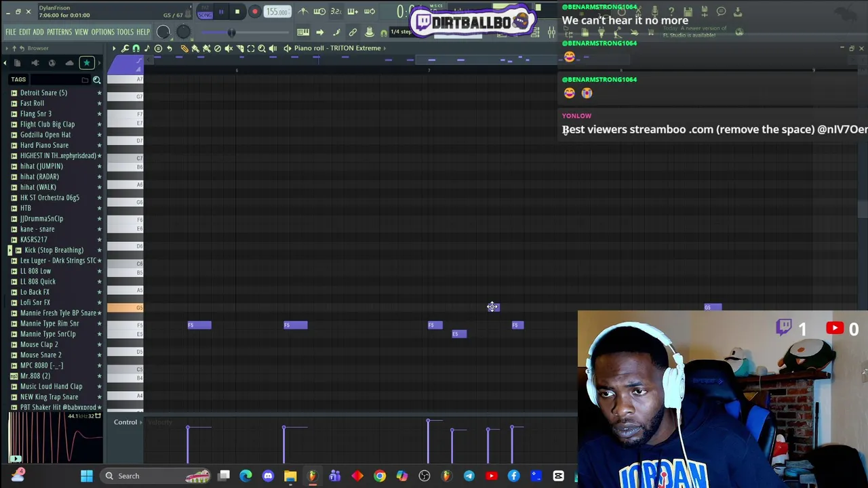Toggle the magnet snap option
This screenshot has height=488, width=868.
point(136,48)
